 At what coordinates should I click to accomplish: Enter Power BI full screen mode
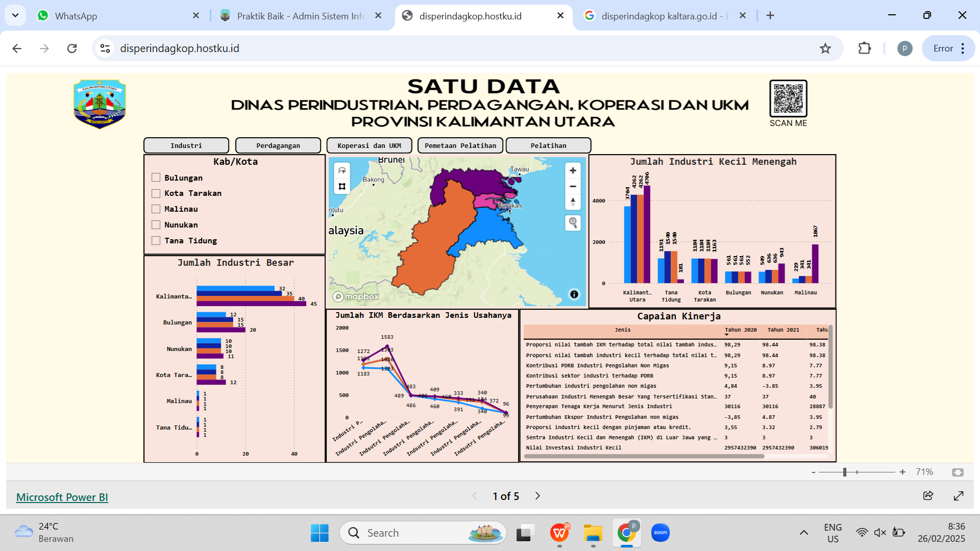[958, 496]
